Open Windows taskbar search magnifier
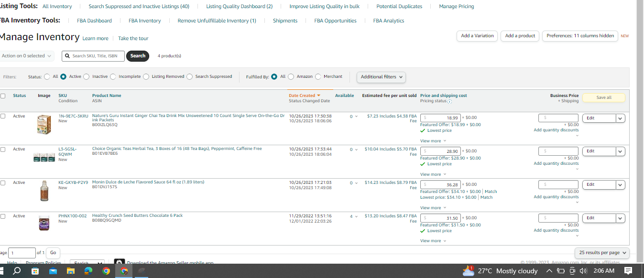644x278 pixels. [x=17, y=271]
